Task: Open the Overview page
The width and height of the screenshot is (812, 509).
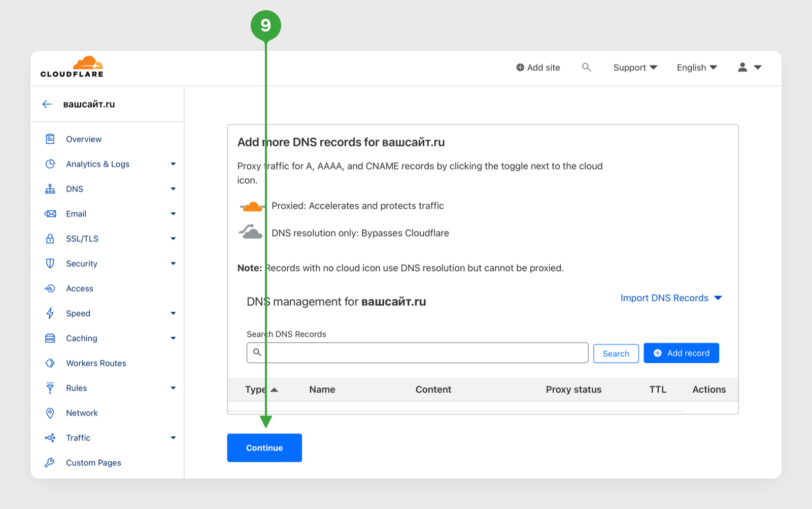Action: point(84,139)
